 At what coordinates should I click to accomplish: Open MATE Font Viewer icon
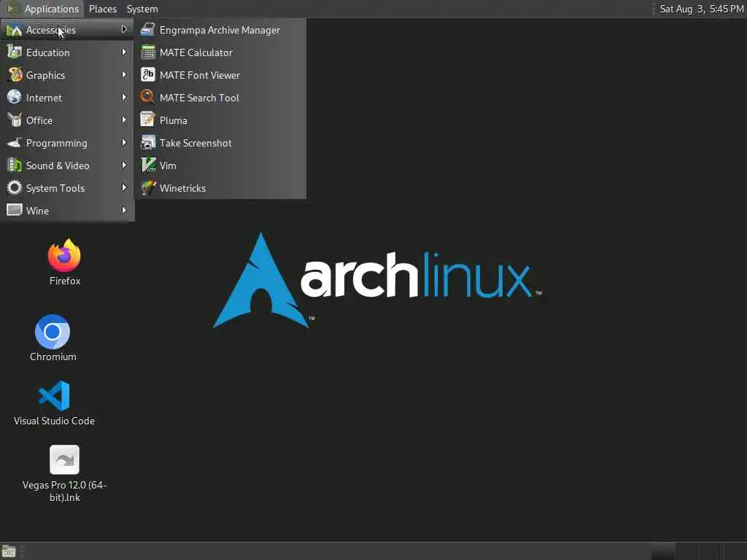coord(147,75)
